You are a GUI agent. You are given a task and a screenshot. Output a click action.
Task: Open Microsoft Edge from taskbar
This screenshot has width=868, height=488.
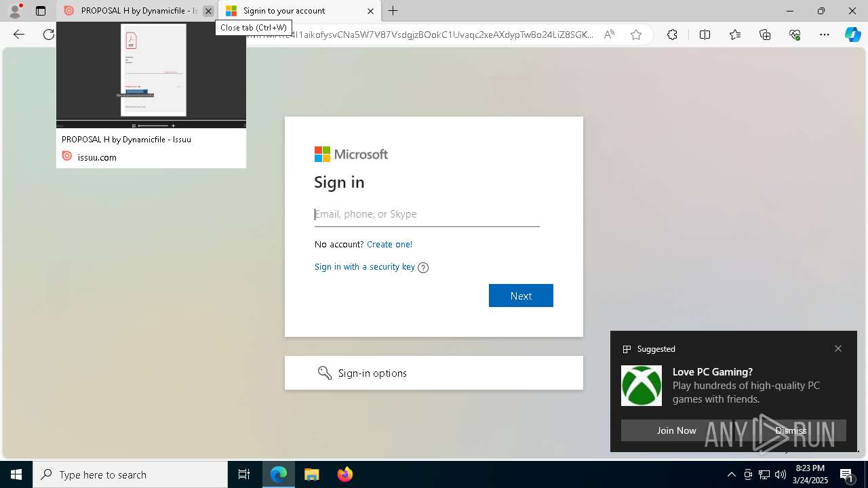[279, 474]
